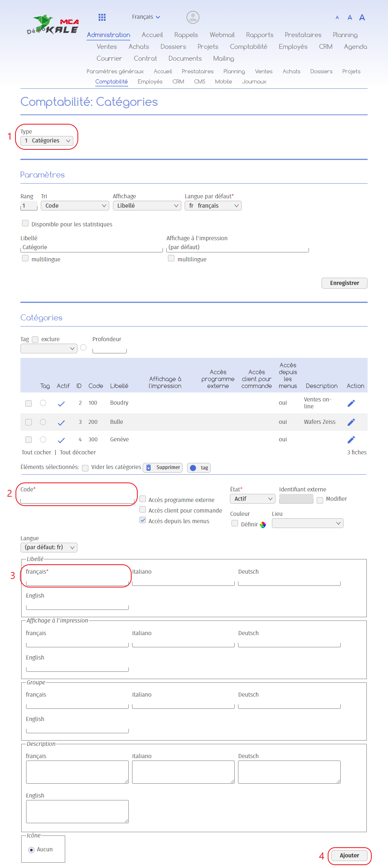Open the État Actif dropdown
This screenshot has height=868, width=388.
coord(252,499)
